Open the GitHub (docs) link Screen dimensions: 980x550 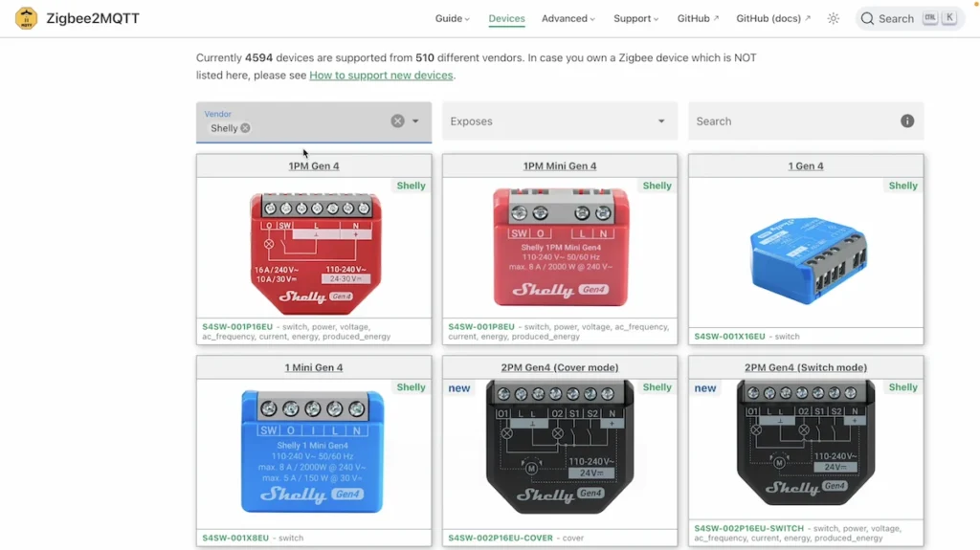pos(772,18)
